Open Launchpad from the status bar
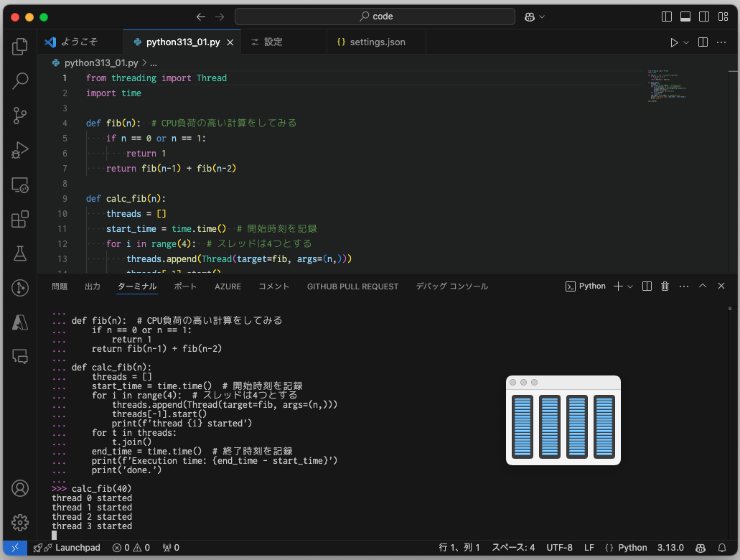 [67, 547]
